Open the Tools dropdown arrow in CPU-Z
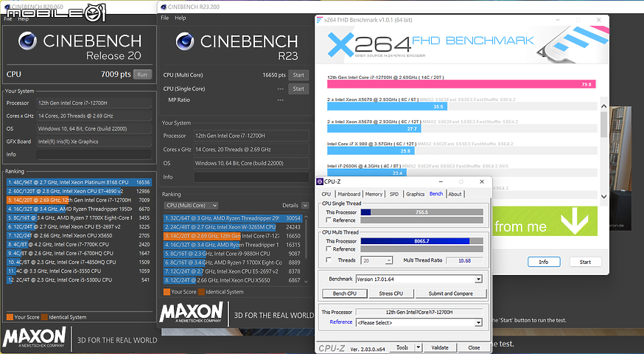Viewport: 644px width, 354px height. [419, 348]
